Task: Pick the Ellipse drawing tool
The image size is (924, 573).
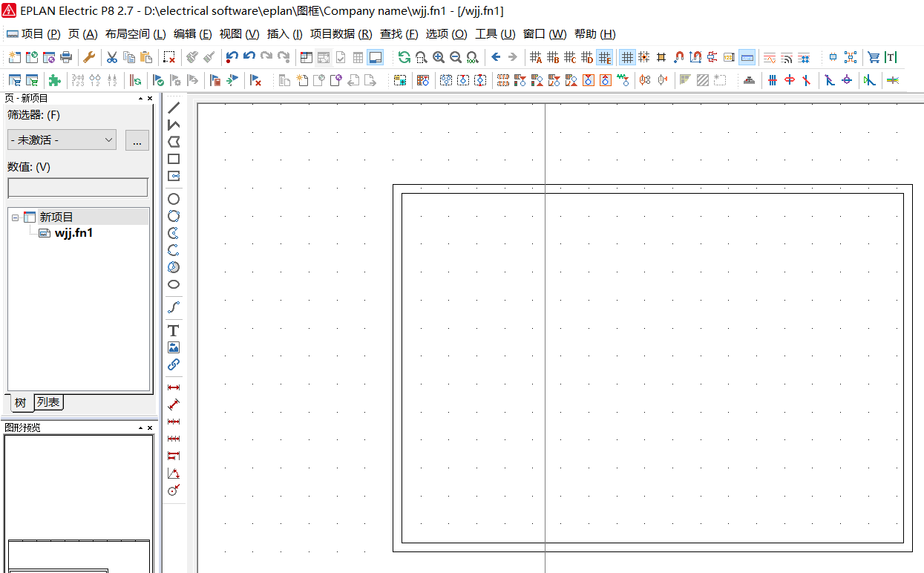Action: (x=174, y=284)
